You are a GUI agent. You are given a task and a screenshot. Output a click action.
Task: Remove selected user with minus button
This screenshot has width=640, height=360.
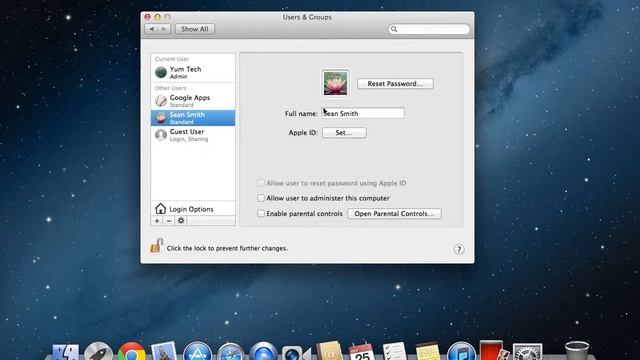click(169, 221)
